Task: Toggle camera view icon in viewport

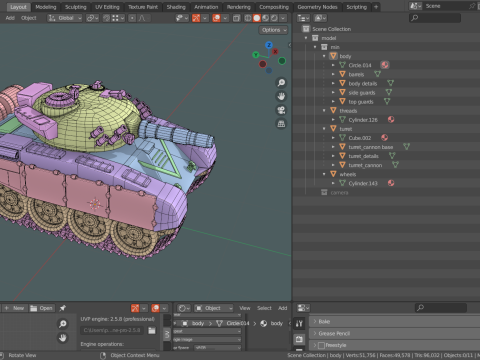Action: 281,110
